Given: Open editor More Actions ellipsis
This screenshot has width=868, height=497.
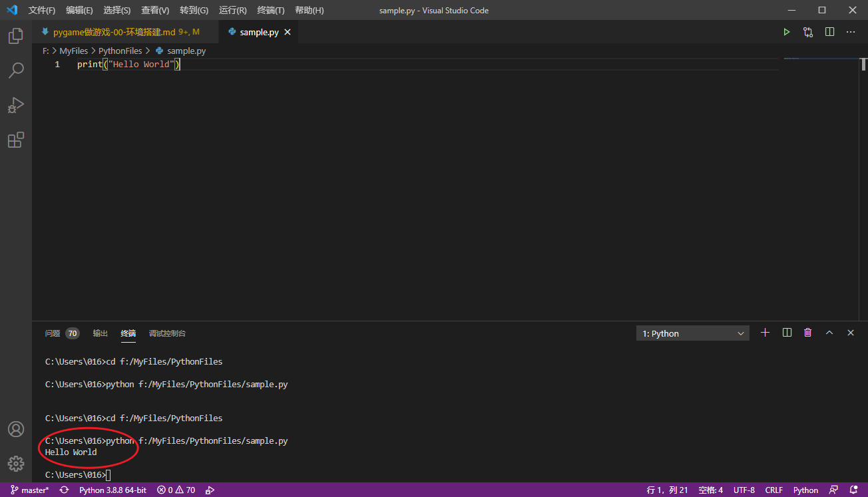Looking at the screenshot, I should coord(851,32).
